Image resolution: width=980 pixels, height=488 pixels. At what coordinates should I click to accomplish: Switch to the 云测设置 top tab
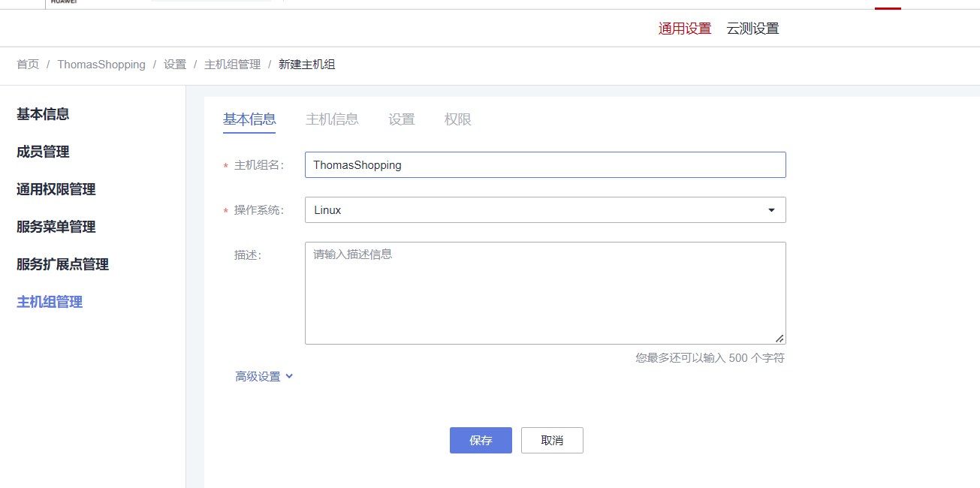(x=752, y=29)
